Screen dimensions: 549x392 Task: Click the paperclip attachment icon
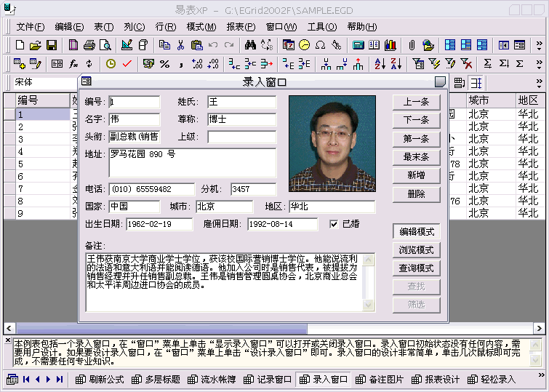click(412, 45)
